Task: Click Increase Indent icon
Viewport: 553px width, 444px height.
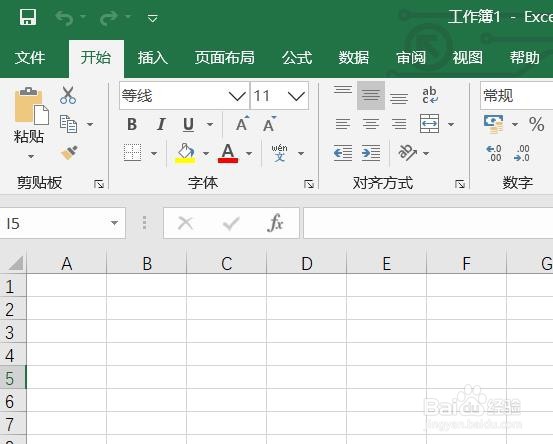Action: (x=371, y=153)
